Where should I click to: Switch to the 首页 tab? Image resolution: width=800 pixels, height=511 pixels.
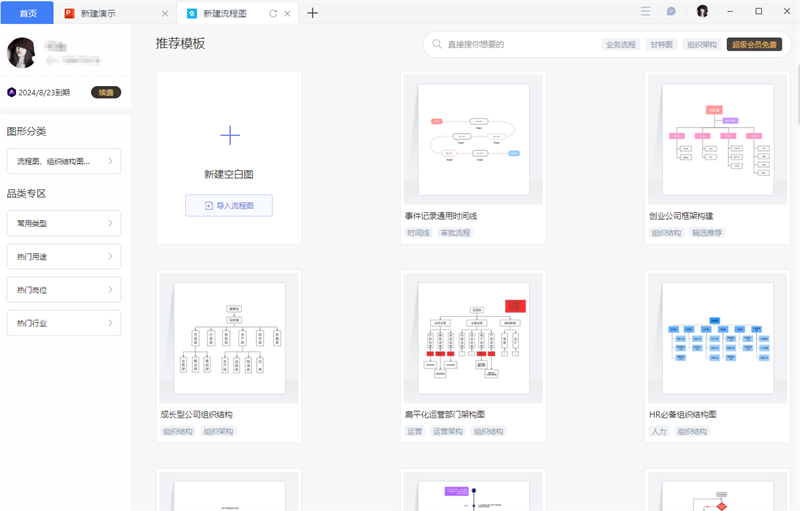coord(27,13)
